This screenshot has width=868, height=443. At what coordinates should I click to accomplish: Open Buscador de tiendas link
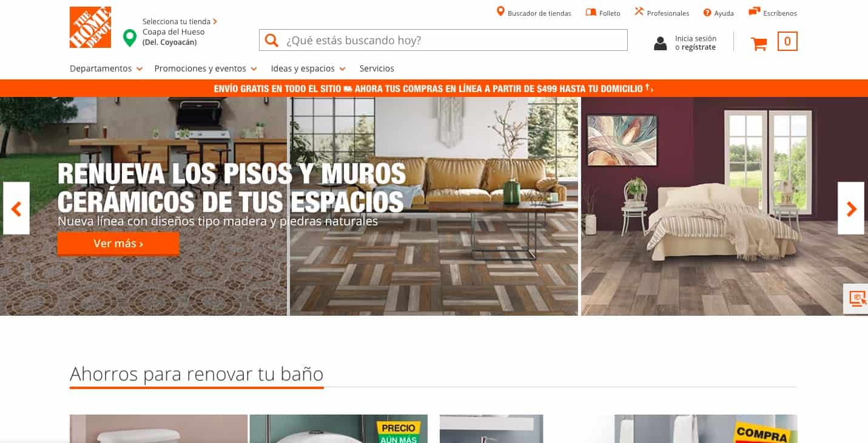tap(539, 13)
